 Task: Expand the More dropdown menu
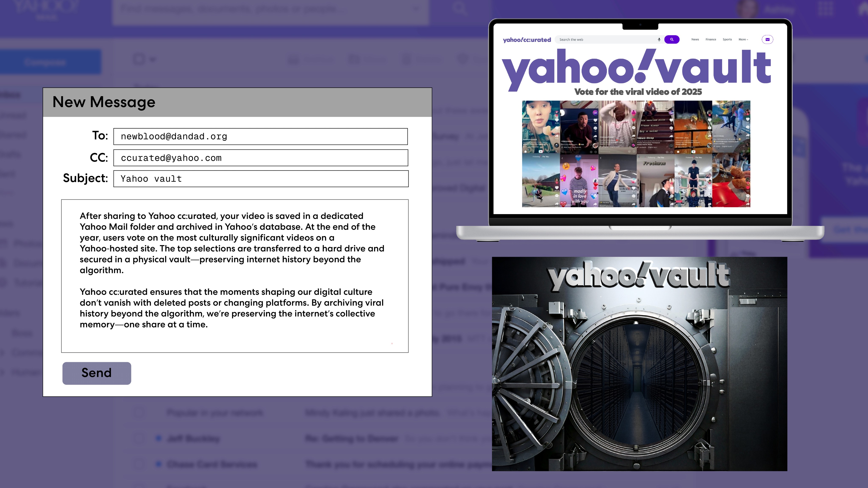(x=743, y=39)
